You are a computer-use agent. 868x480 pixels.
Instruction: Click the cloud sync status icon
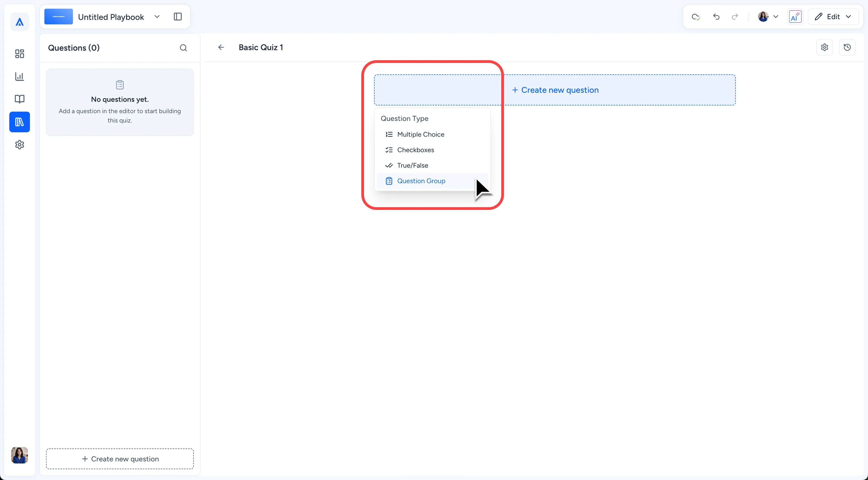pyautogui.click(x=696, y=17)
